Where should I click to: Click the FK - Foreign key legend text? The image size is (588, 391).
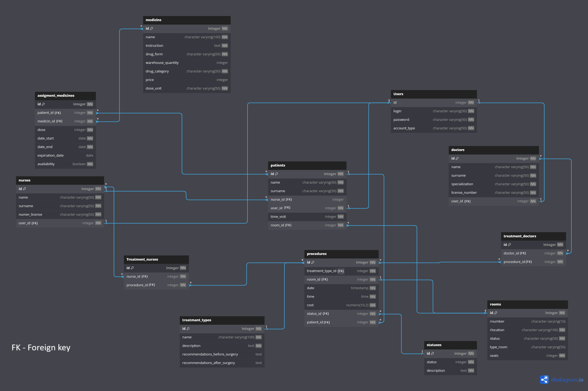point(41,347)
